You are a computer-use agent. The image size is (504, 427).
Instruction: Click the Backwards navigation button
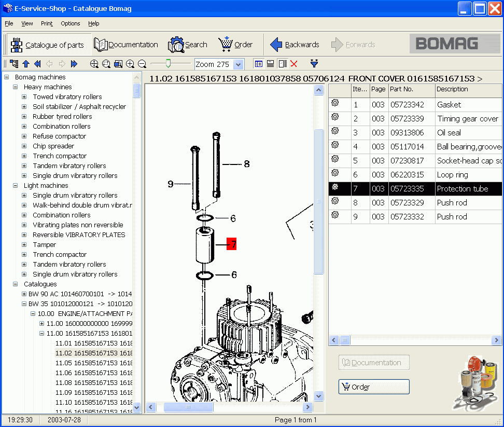(x=295, y=45)
